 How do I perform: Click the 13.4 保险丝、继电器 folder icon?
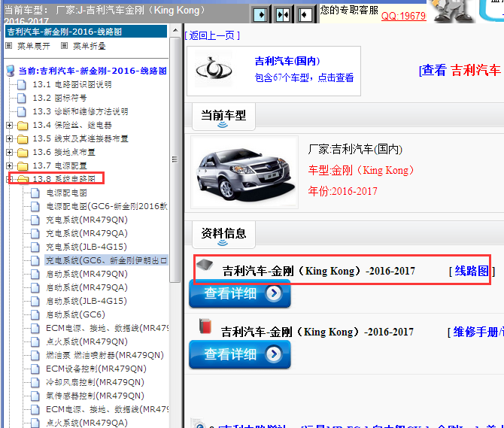[23, 126]
